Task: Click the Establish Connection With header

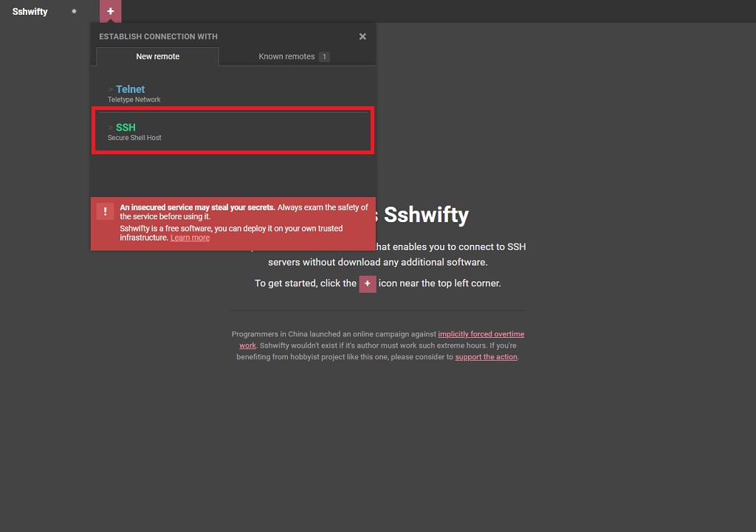Action: [x=158, y=36]
